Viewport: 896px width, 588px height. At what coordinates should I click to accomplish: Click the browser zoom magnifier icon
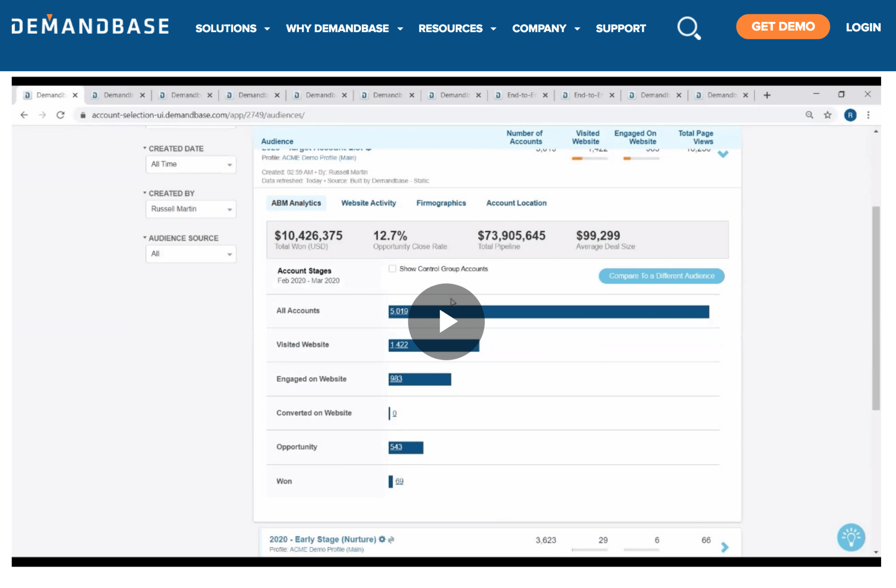pyautogui.click(x=809, y=115)
